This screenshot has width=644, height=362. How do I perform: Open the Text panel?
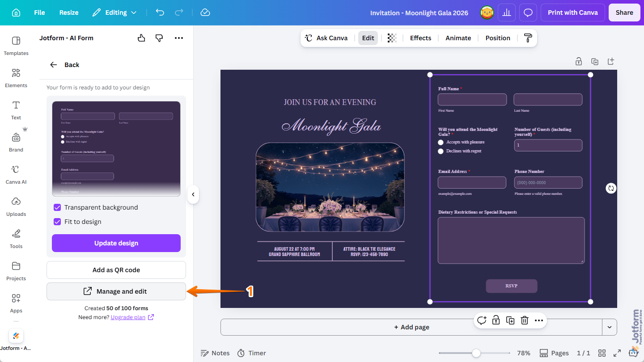point(16,110)
